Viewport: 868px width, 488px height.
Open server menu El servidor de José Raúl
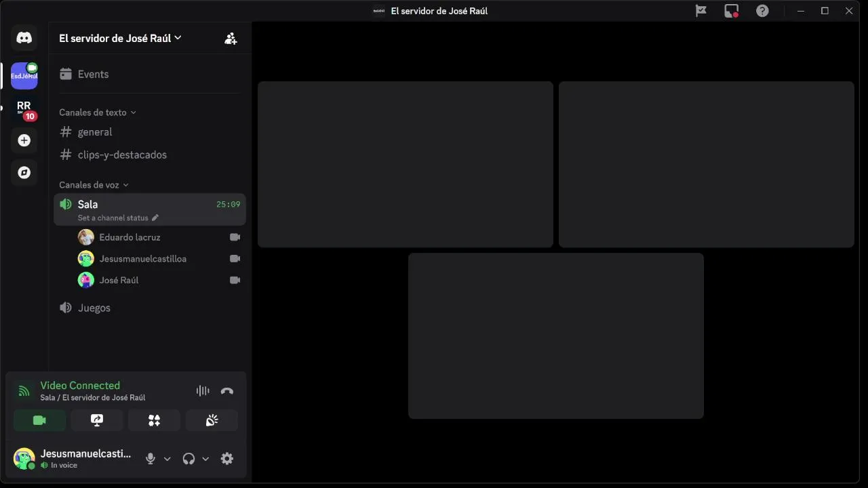121,39
